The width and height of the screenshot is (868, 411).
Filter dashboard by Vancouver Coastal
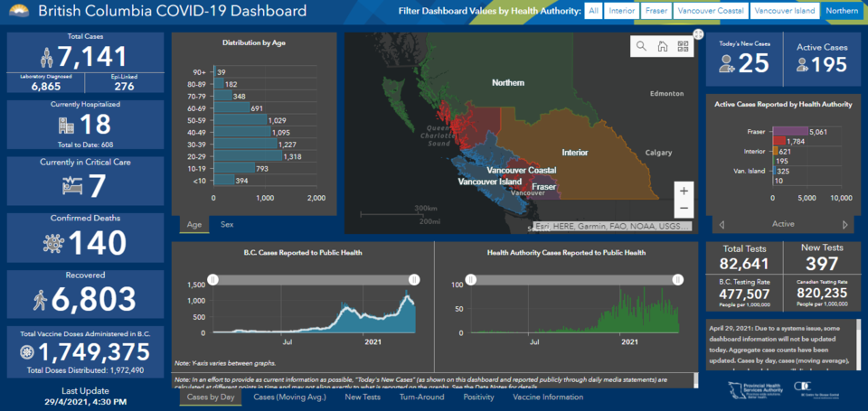[711, 11]
